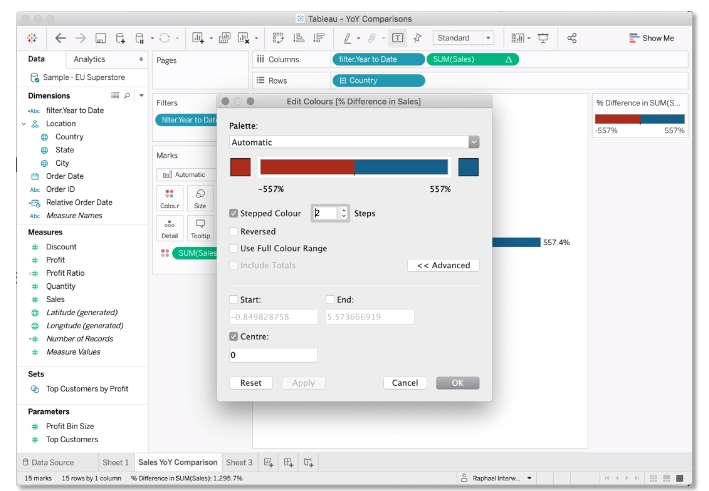
Task: Click the duplicate sheet toolbar icon
Action: pos(225,38)
